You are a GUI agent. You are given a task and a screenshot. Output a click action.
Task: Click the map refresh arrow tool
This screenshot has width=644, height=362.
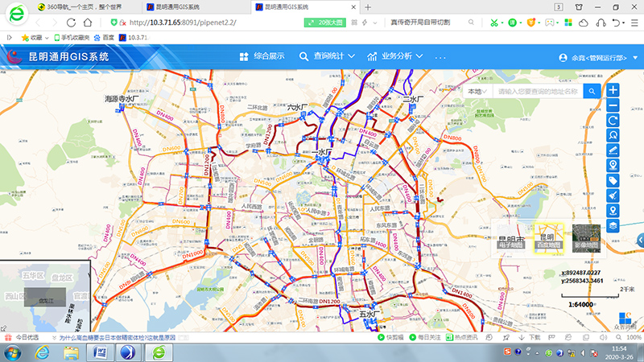[x=613, y=120]
